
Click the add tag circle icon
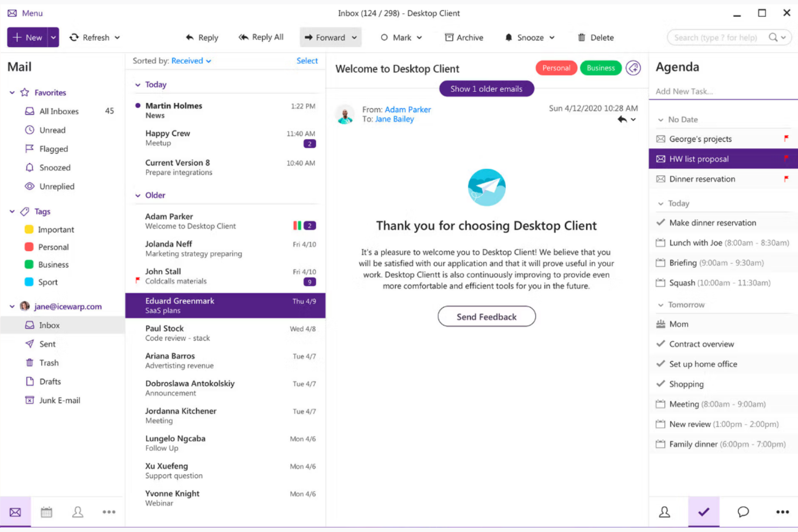coord(634,68)
